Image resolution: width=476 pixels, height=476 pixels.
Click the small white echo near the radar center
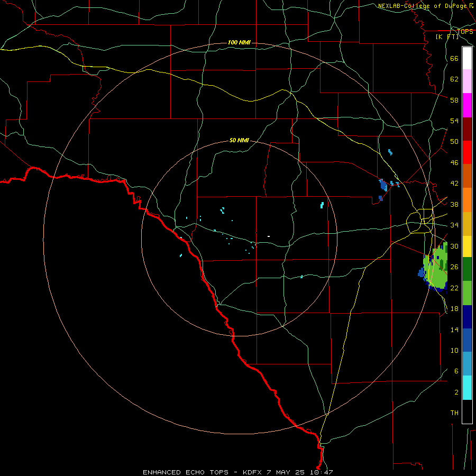(x=269, y=236)
